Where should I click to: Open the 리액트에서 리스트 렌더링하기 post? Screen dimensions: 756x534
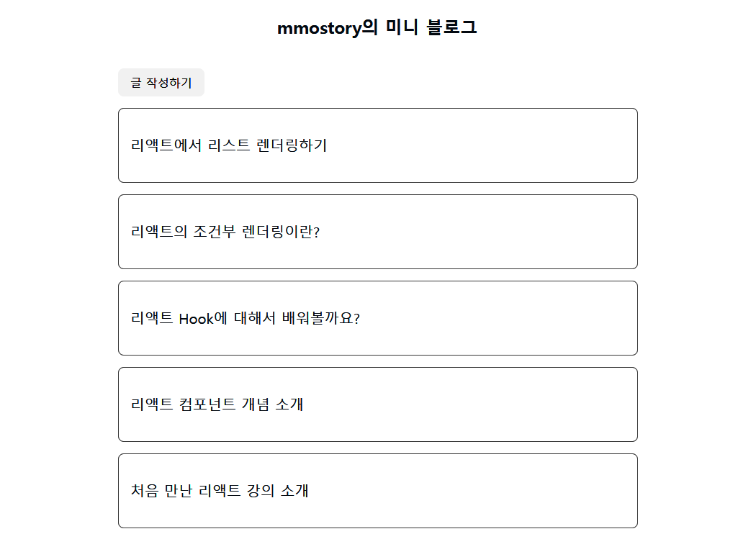pyautogui.click(x=229, y=145)
